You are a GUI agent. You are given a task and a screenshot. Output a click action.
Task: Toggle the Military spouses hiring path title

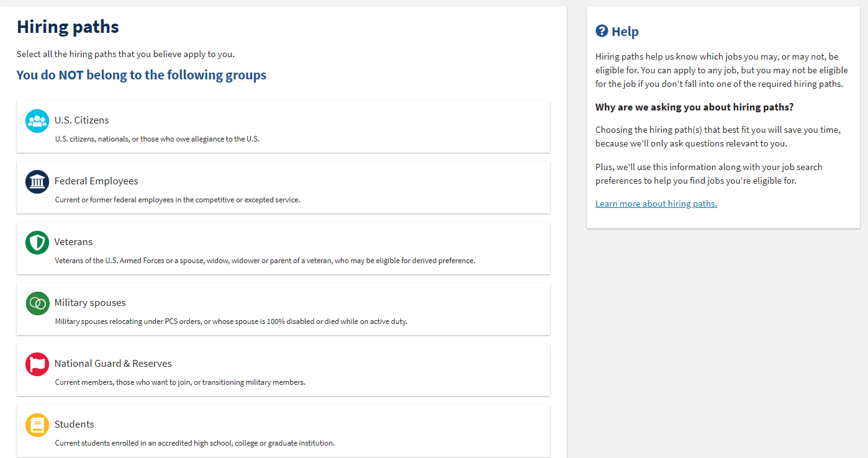coord(90,303)
